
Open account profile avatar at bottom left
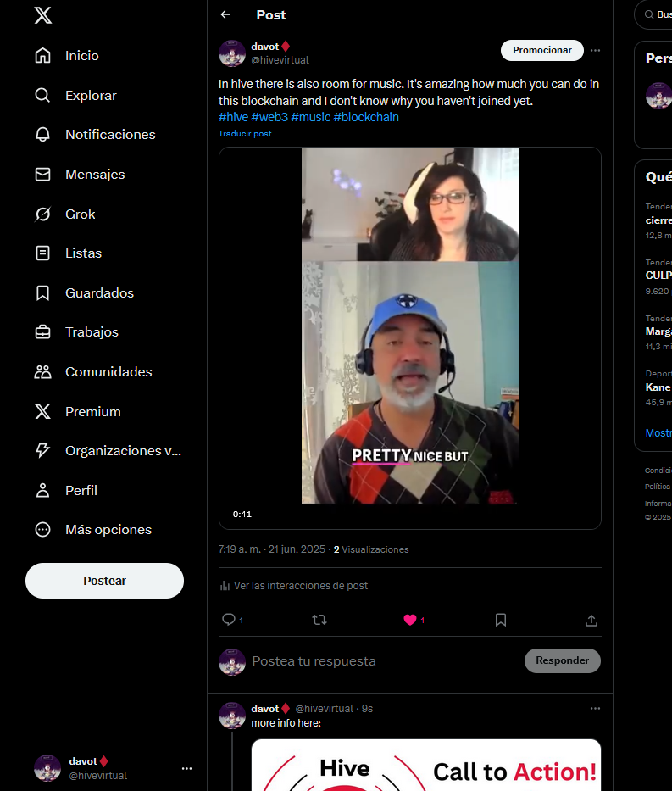pos(47,768)
